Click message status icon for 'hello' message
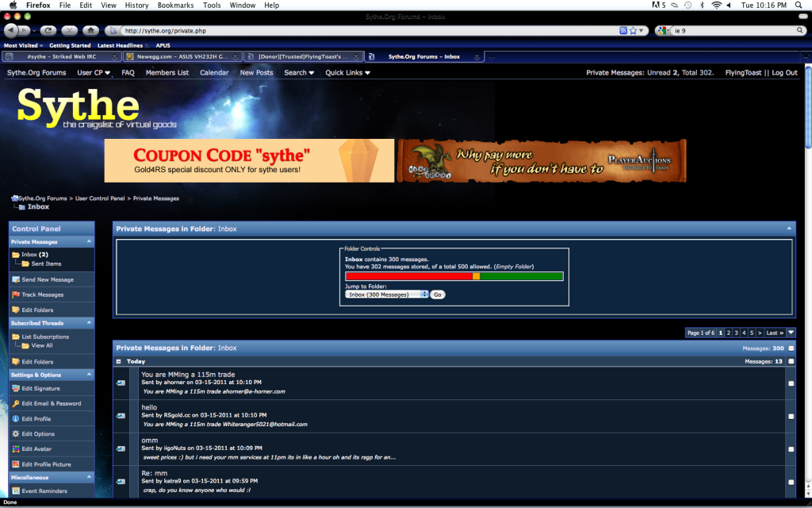Viewport: 812px width, 508px height. click(121, 416)
